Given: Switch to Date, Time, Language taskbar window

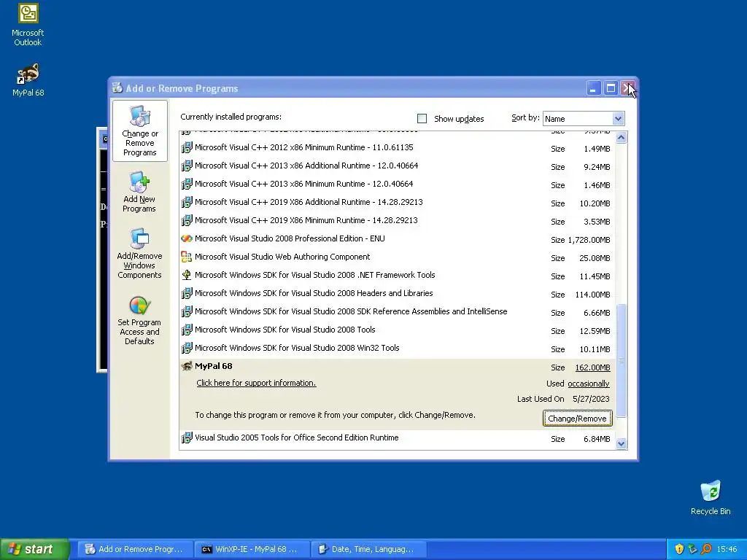Looking at the screenshot, I should pos(368,549).
